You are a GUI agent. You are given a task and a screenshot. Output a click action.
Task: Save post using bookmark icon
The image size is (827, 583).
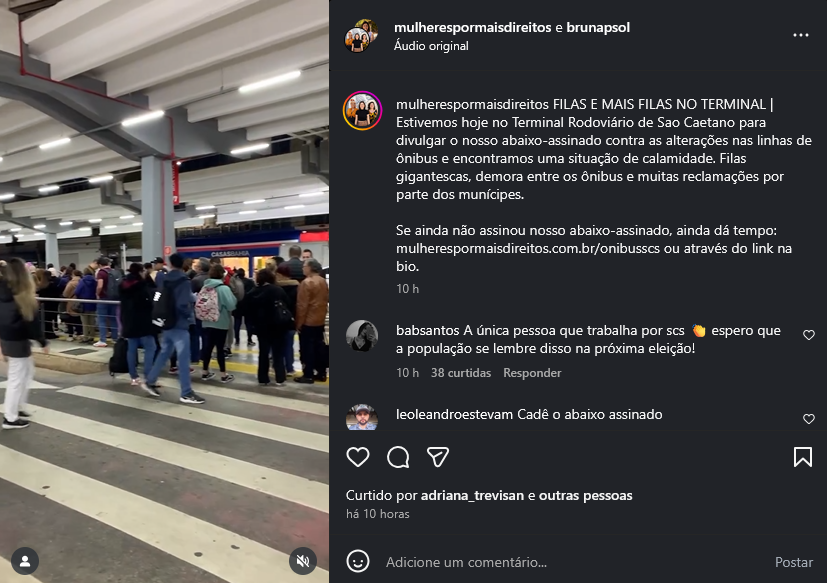803,457
